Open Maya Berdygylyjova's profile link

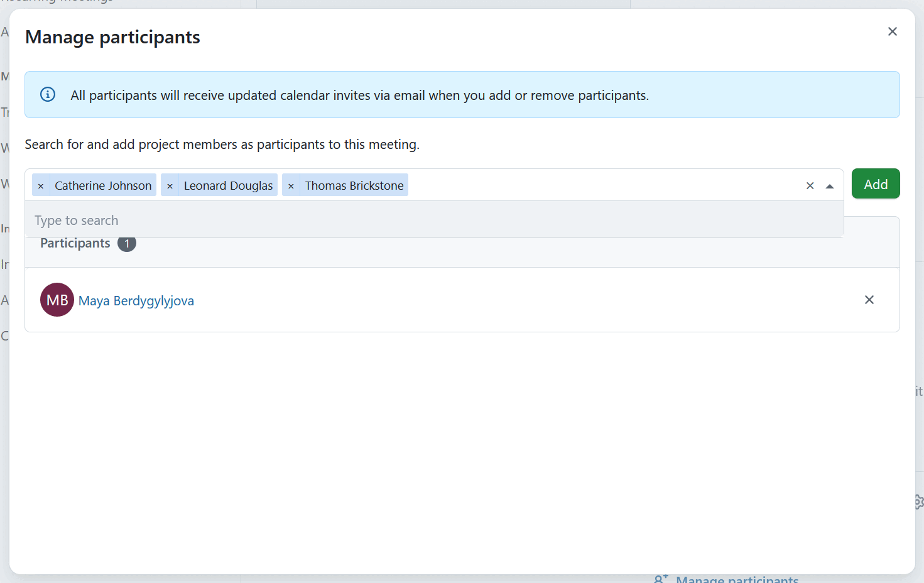(136, 301)
